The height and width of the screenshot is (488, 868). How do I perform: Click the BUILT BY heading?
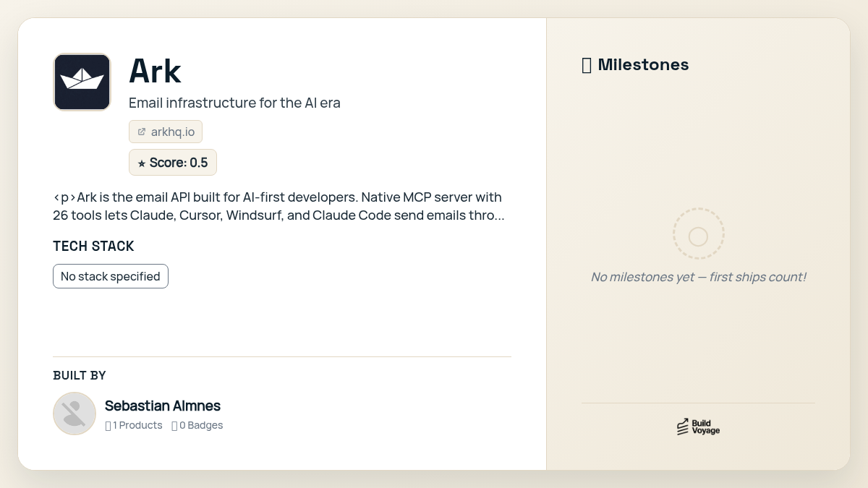coord(80,375)
